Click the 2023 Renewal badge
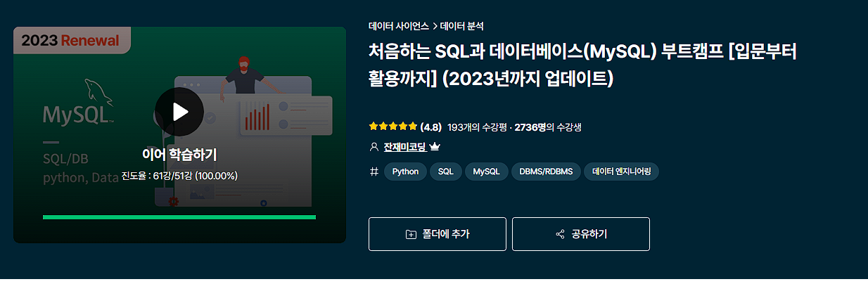 [70, 40]
